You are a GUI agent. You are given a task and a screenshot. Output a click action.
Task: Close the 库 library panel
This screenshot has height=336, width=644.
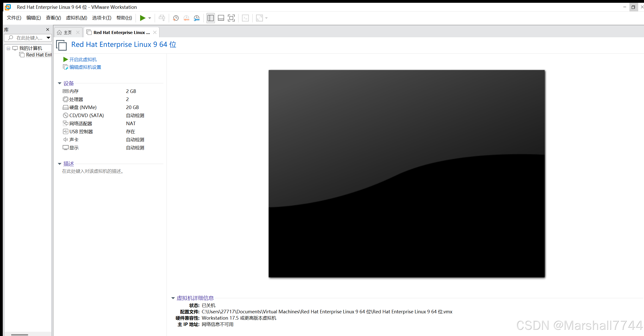(x=48, y=30)
